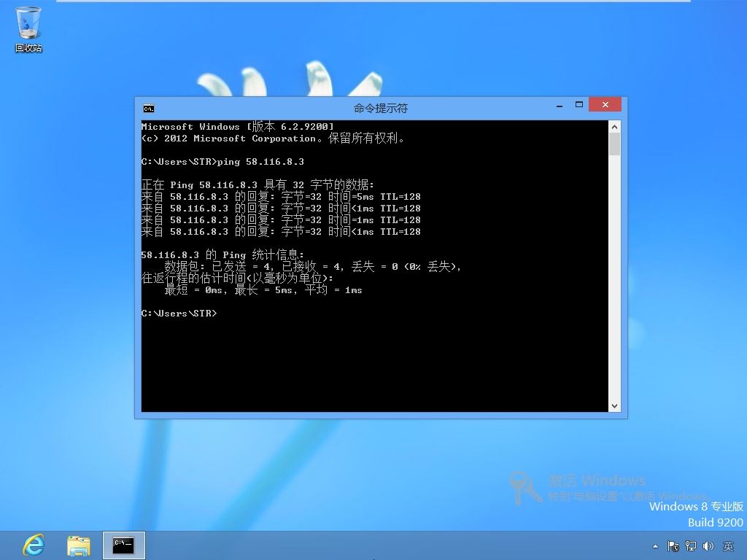This screenshot has width=747, height=560.
Task: Open the network status tray icon
Action: [x=691, y=546]
